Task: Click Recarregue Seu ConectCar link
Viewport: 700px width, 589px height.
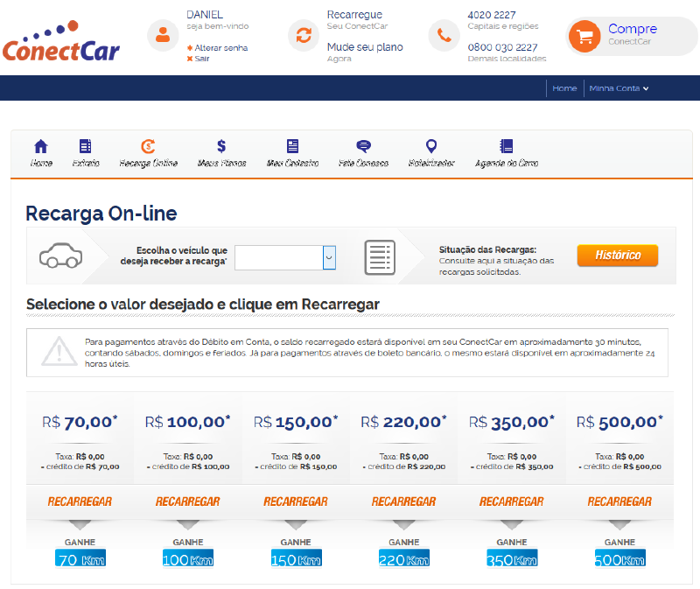Action: pos(357,19)
